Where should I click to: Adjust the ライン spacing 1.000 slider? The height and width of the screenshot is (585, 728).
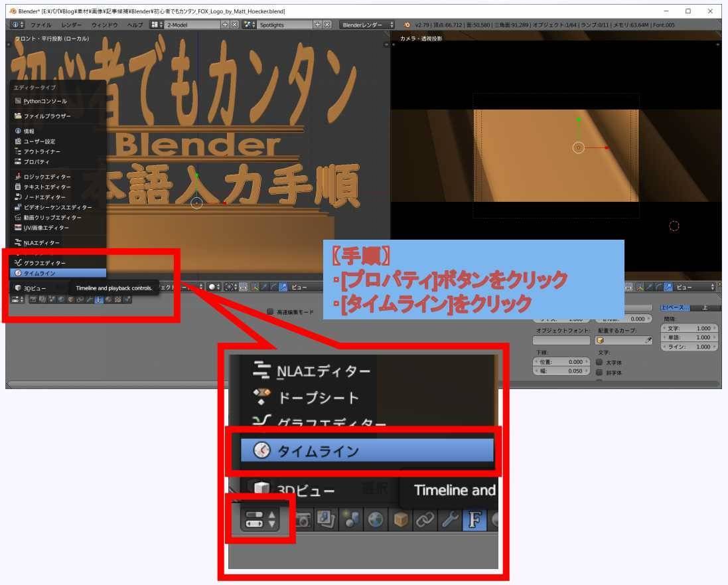[x=689, y=347]
